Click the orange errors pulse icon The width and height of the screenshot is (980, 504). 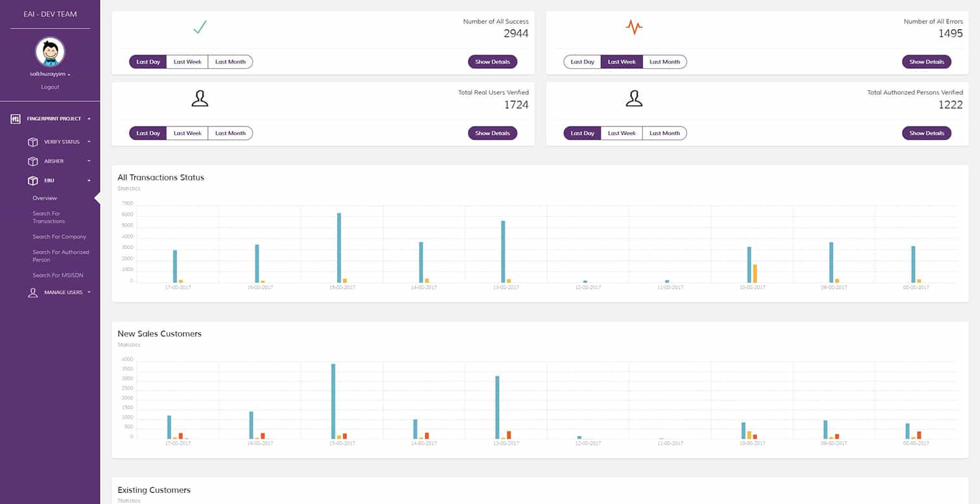point(634,27)
